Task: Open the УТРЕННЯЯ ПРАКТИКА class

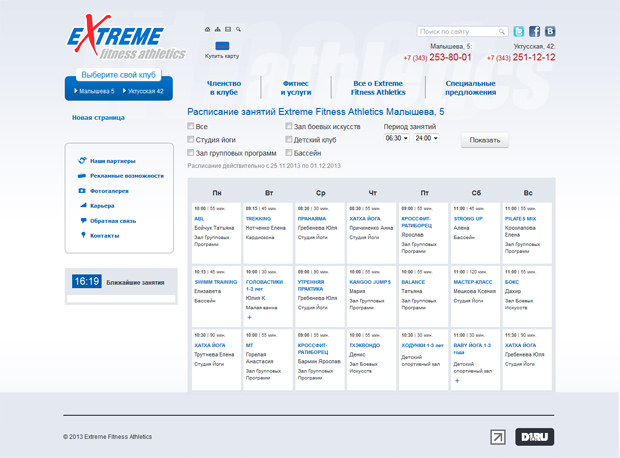Action: (311, 285)
